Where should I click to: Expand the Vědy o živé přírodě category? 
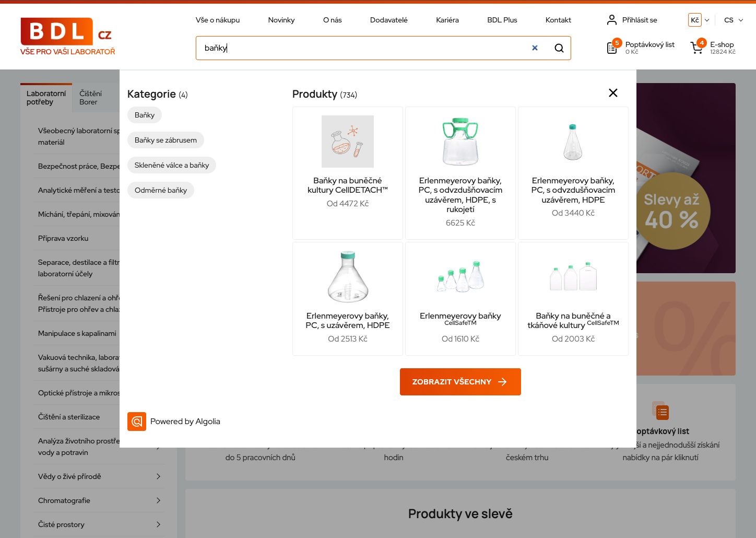pyautogui.click(x=158, y=476)
